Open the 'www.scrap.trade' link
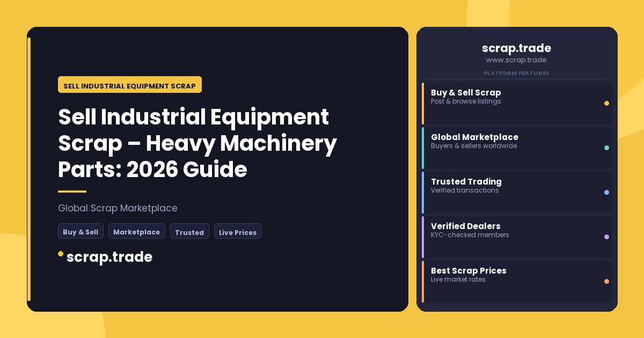The image size is (644, 338). pyautogui.click(x=516, y=60)
